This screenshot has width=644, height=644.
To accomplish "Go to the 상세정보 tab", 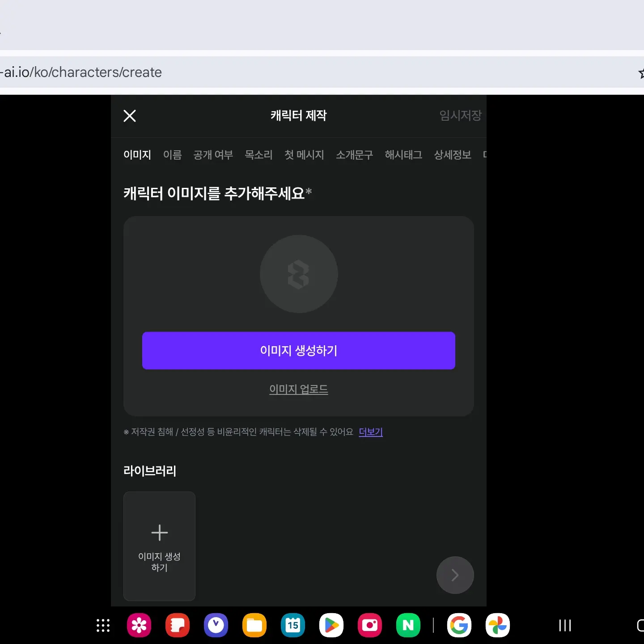I will (453, 155).
